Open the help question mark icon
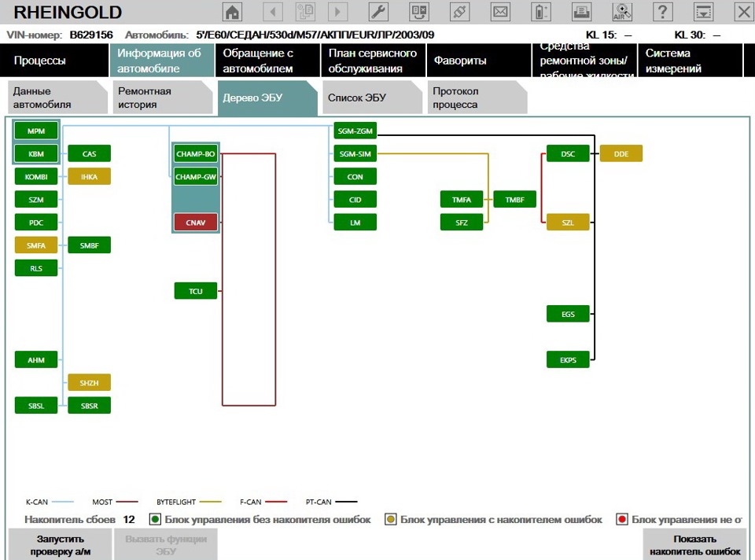Viewport: 755px width, 560px height. 662,12
